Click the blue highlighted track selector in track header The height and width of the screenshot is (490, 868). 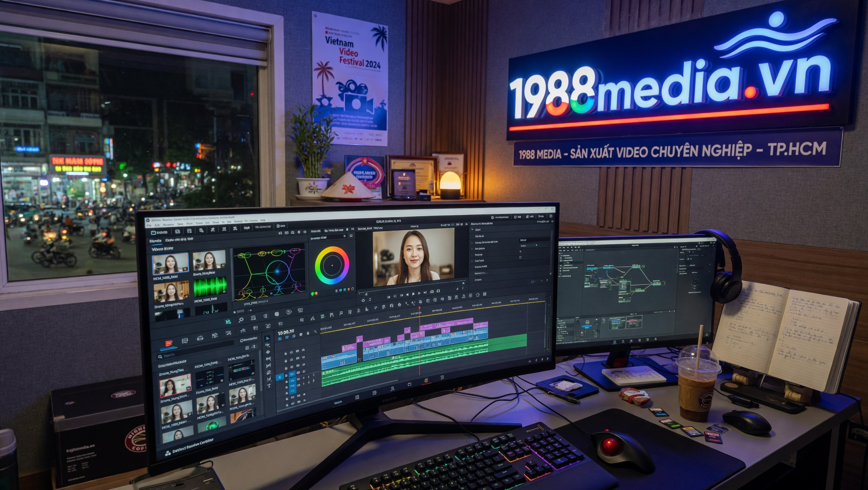coord(280,377)
